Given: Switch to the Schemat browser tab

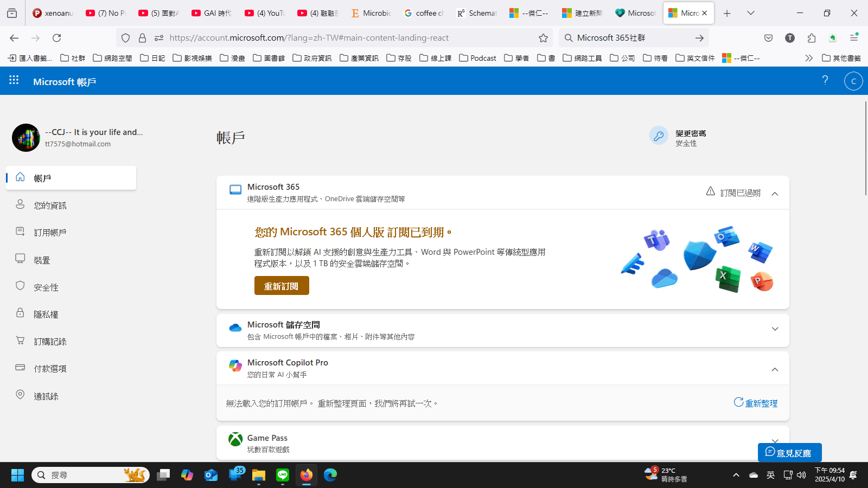Looking at the screenshot, I should [x=477, y=13].
